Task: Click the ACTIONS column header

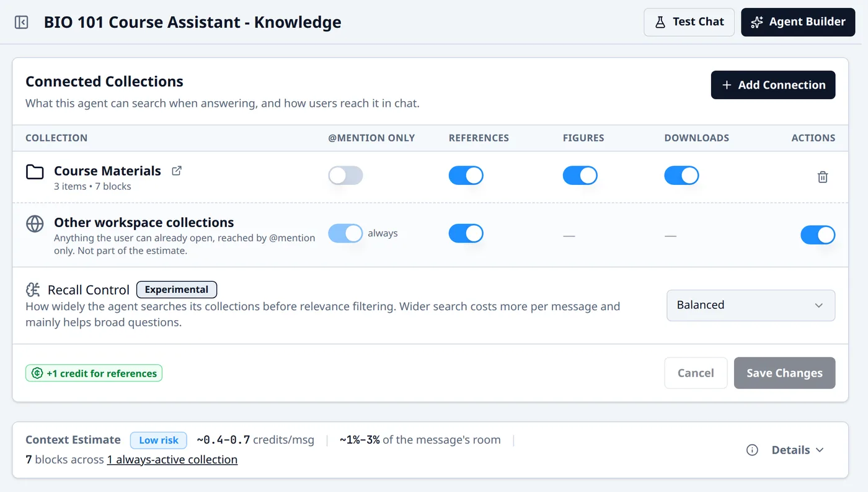Action: pyautogui.click(x=813, y=138)
